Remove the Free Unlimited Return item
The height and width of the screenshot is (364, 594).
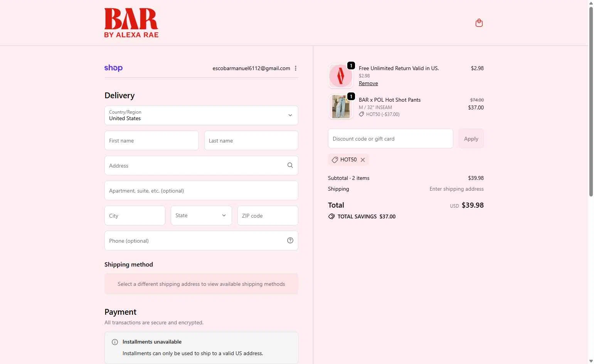369,83
